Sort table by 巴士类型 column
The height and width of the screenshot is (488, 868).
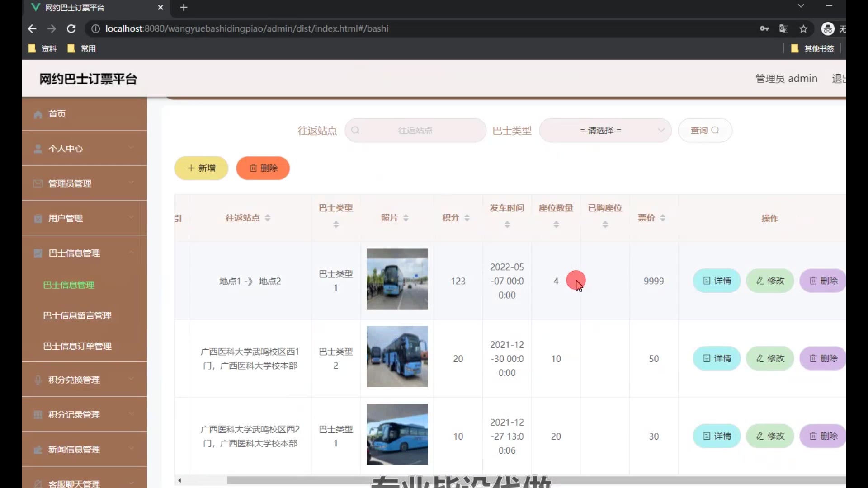click(x=336, y=224)
